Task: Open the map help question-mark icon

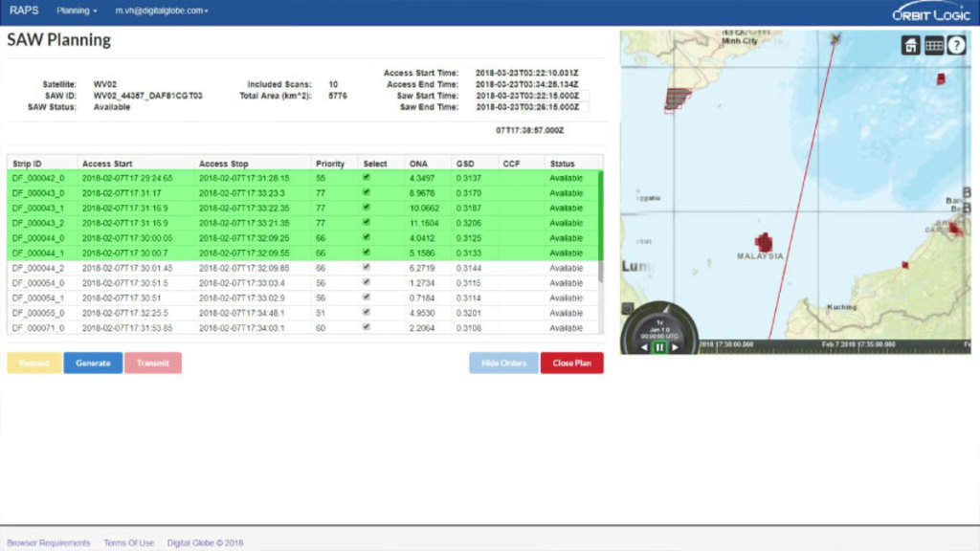Action: point(956,46)
